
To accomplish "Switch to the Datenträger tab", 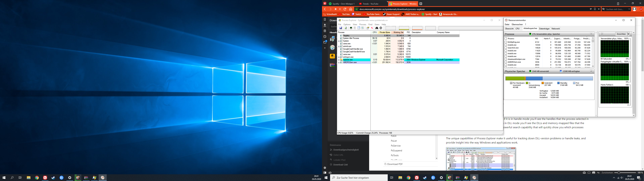I will (x=544, y=29).
